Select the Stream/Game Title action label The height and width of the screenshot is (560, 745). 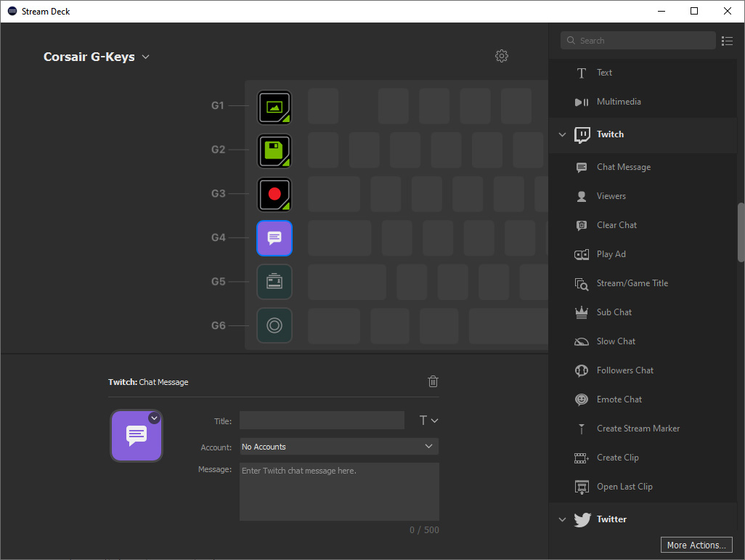pyautogui.click(x=632, y=283)
